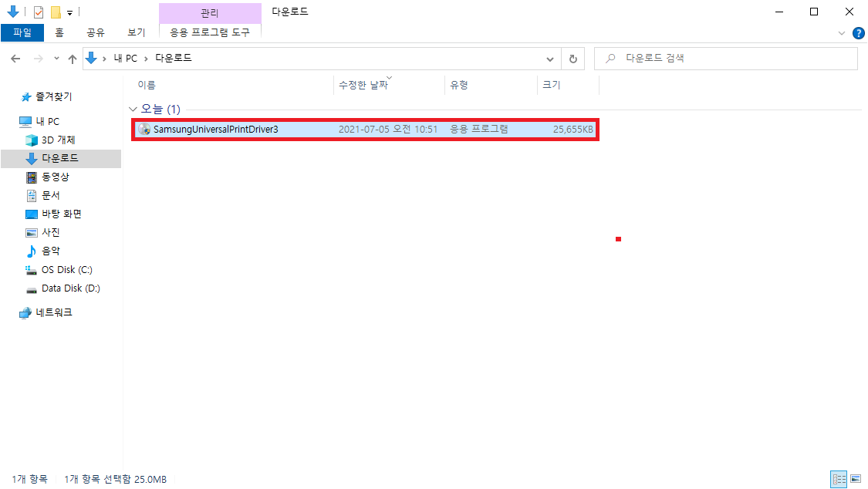Open the recent locations dropdown
Screen dimensions: 868x489
point(56,58)
